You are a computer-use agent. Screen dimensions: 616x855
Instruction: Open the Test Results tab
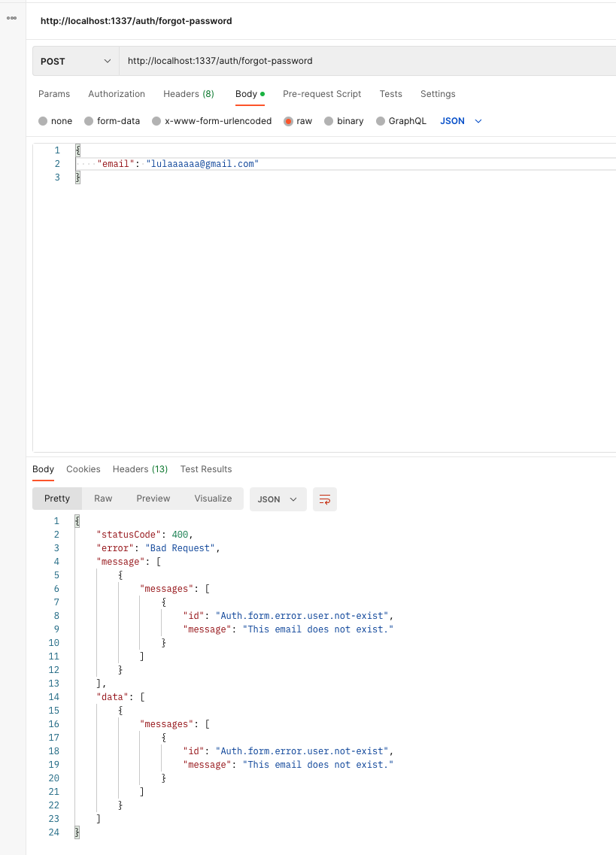click(206, 469)
